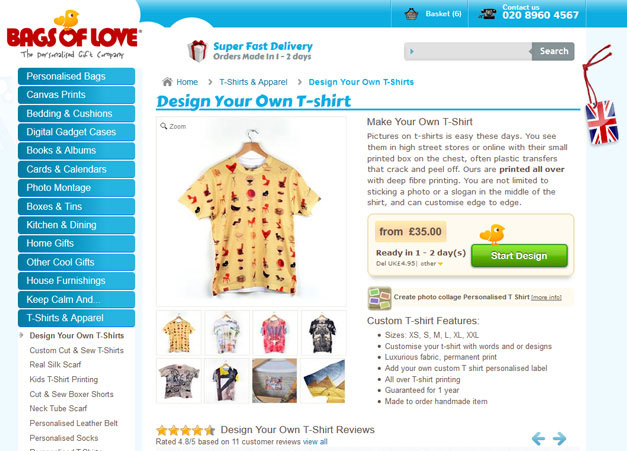The image size is (627, 451).
Task: Click the Basket icon in header
Action: click(411, 14)
